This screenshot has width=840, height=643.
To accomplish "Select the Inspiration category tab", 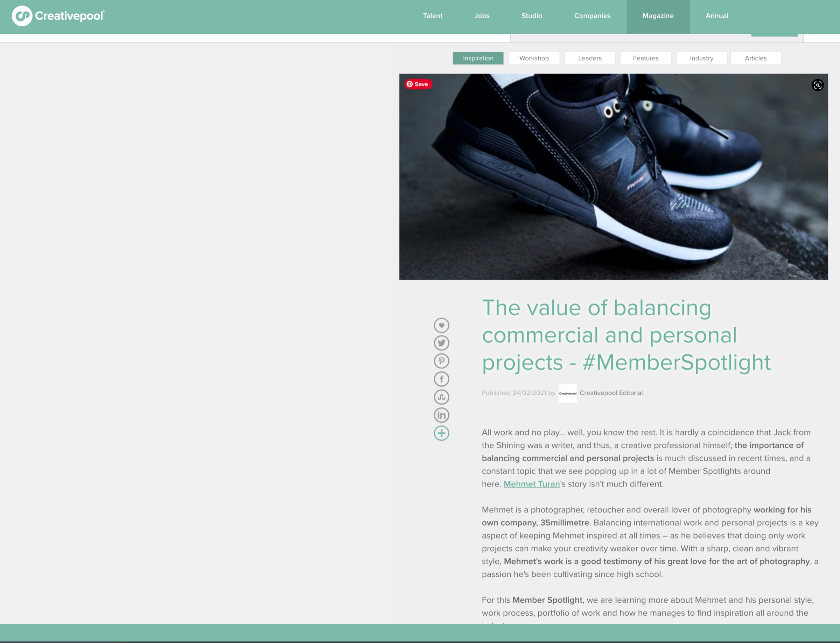I will pyautogui.click(x=478, y=58).
